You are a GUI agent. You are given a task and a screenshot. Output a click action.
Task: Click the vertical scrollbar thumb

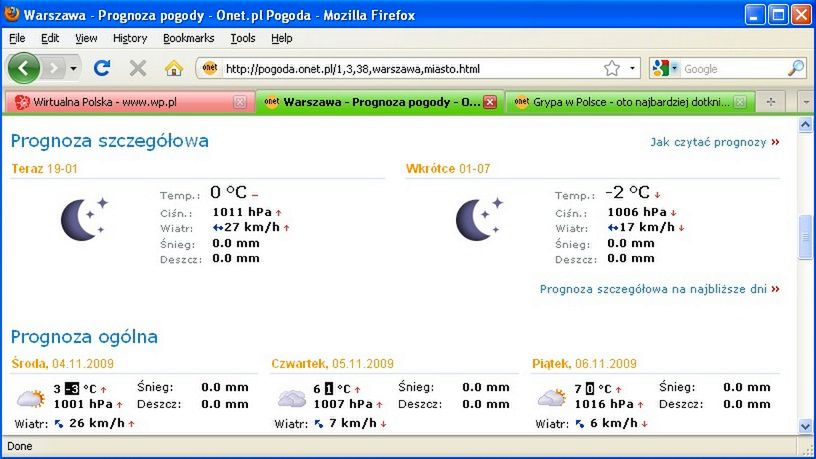tap(805, 236)
